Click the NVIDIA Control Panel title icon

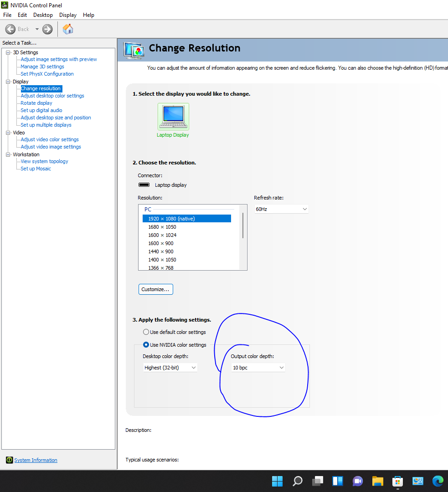(x=5, y=5)
